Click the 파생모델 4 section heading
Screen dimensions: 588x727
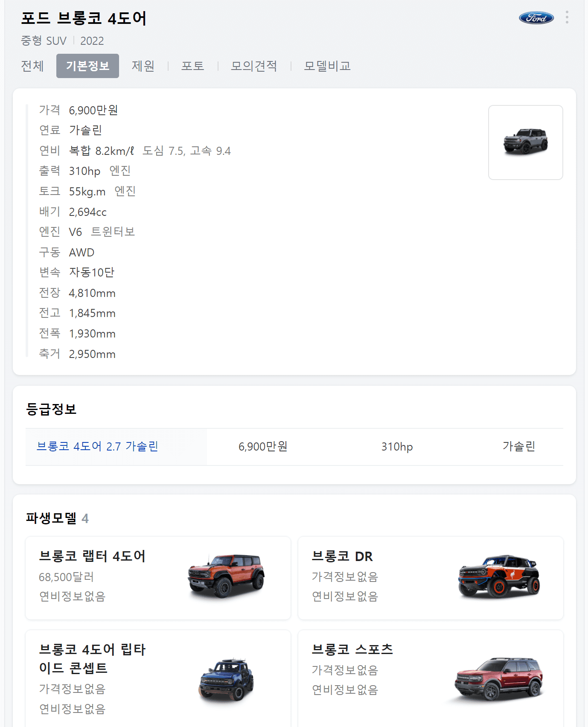tap(57, 518)
